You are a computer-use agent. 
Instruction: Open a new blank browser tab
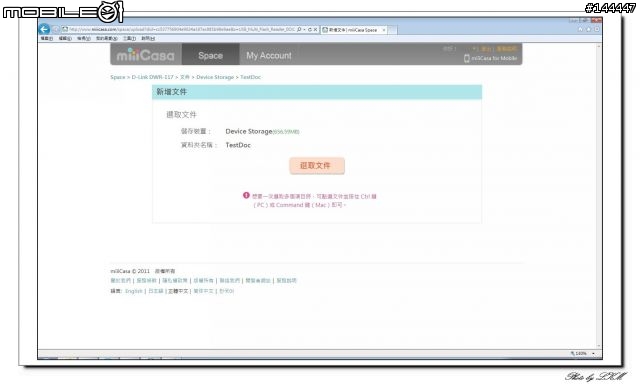[x=392, y=30]
